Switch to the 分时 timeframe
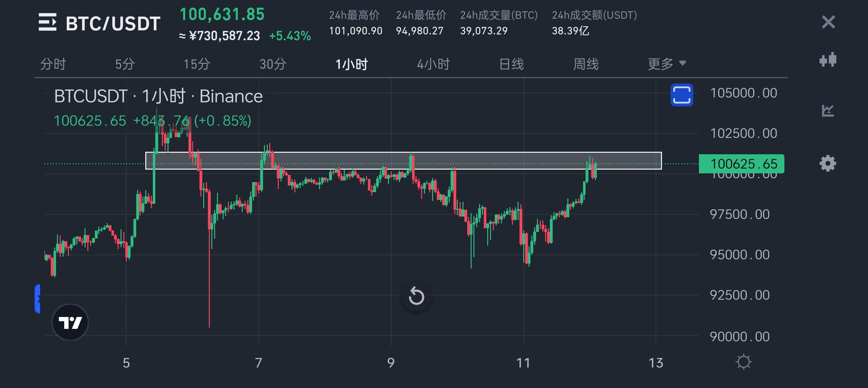 (x=53, y=64)
